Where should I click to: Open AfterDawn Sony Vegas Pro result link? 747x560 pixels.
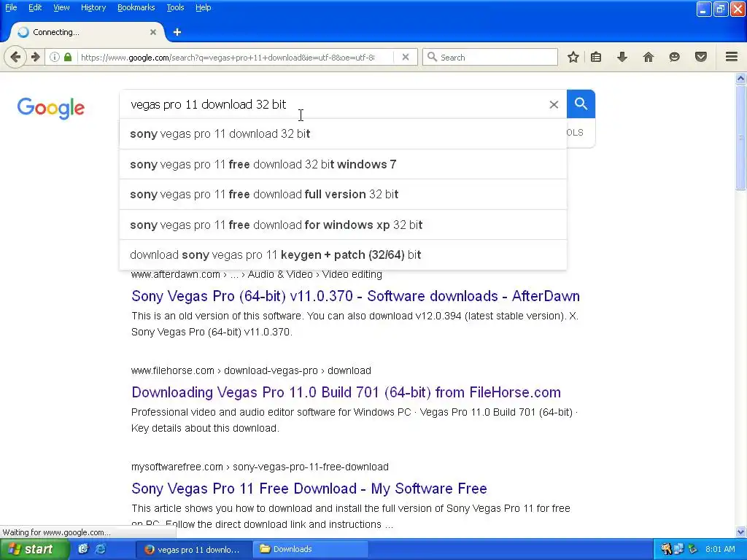coord(355,296)
